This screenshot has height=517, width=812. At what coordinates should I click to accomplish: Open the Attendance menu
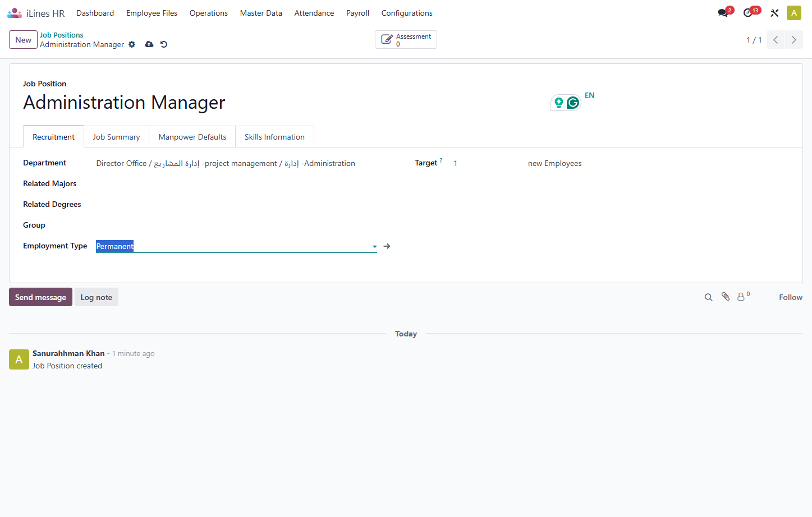click(314, 13)
